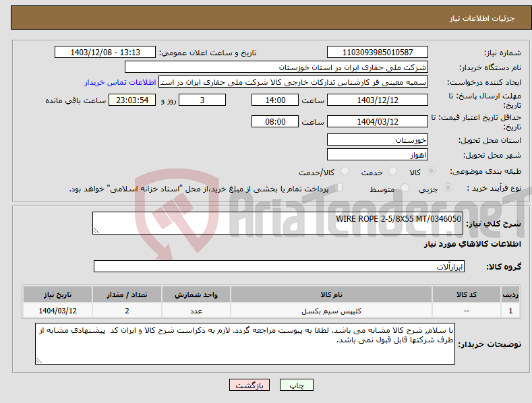Select the خدمت radio button
The image size is (532, 403).
click(x=392, y=171)
